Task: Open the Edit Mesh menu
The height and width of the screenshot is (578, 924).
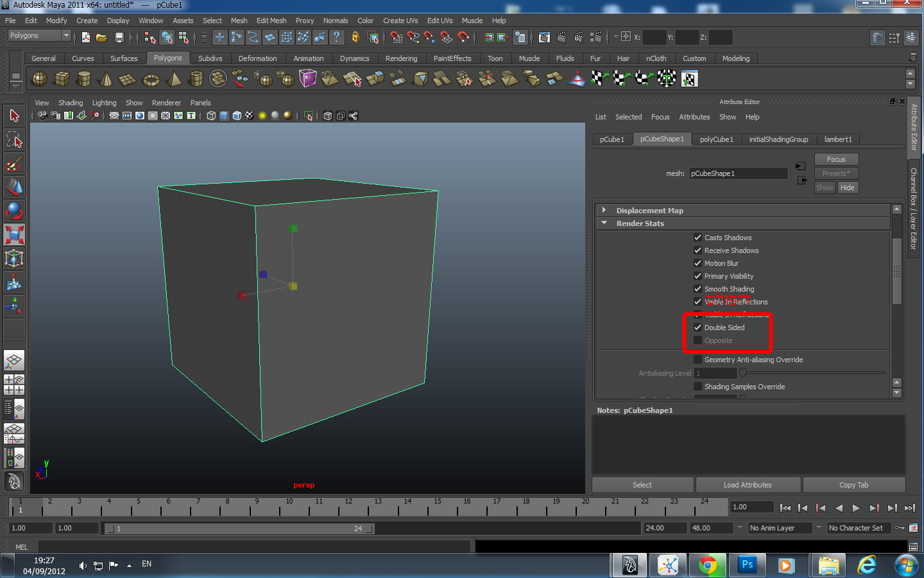Action: tap(271, 21)
